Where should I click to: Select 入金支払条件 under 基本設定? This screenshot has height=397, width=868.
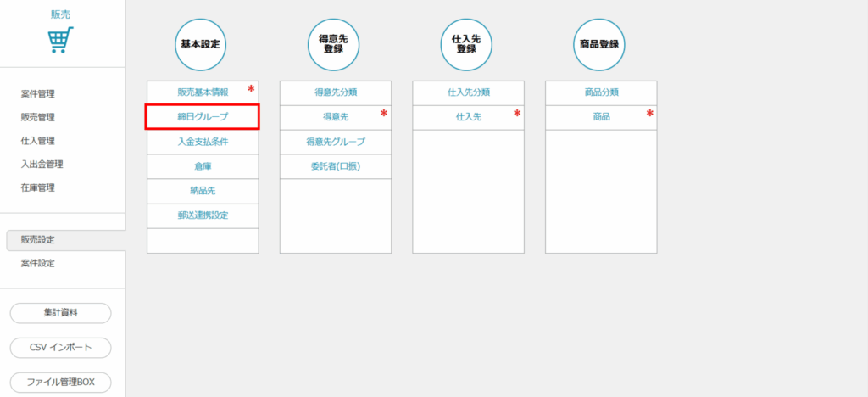202,142
